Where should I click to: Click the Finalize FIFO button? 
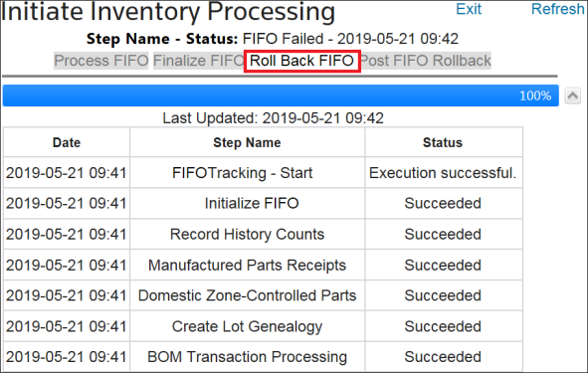(198, 61)
